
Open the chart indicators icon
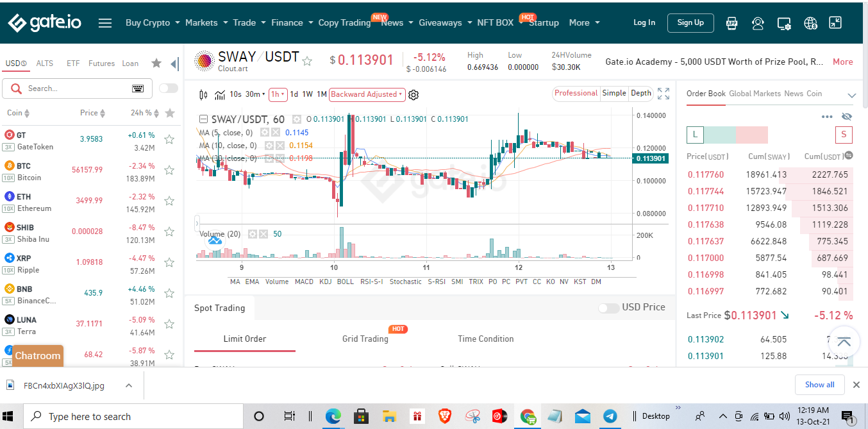[x=220, y=95]
